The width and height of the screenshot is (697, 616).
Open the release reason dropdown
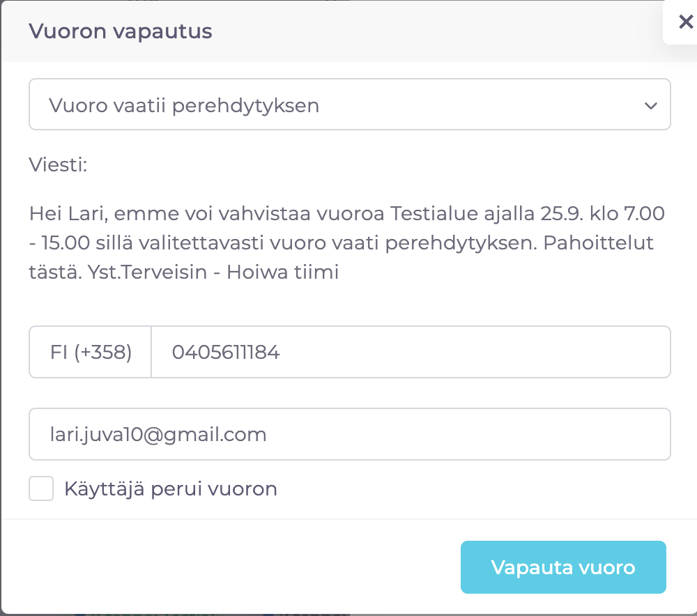tap(348, 105)
